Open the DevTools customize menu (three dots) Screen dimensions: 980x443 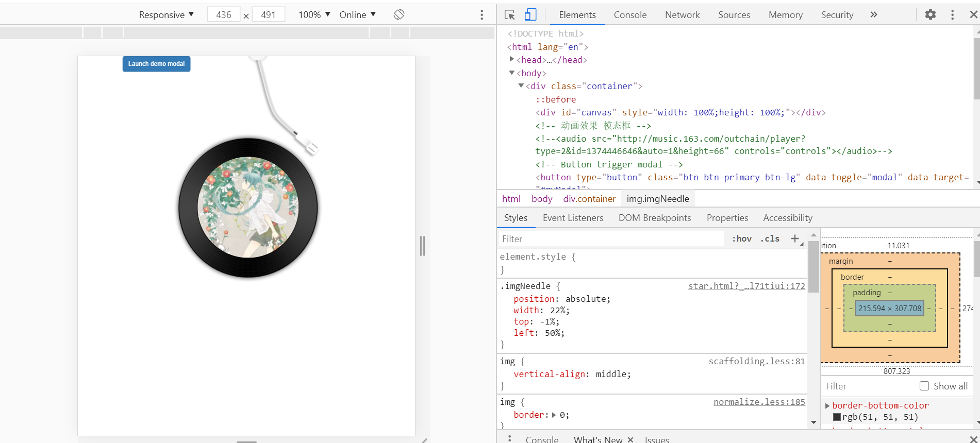click(952, 15)
